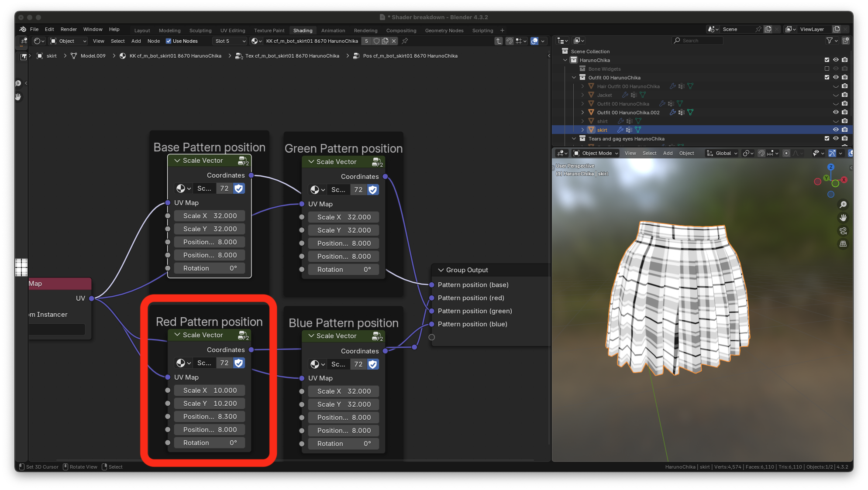Switch to the UV Editing workspace tab

coord(232,31)
